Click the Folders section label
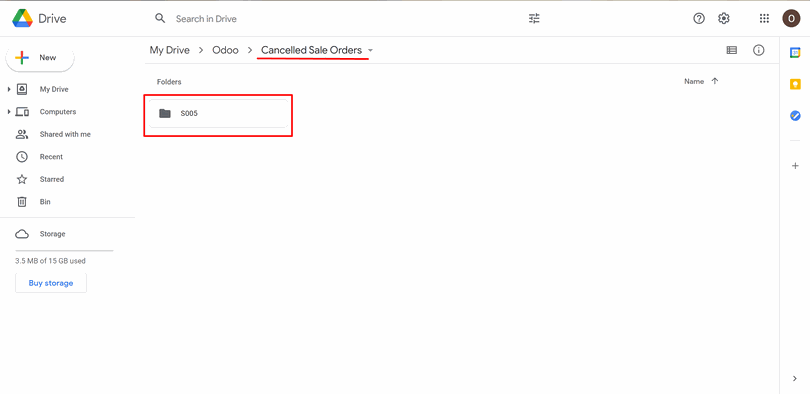Image resolution: width=810 pixels, height=394 pixels. coord(169,82)
